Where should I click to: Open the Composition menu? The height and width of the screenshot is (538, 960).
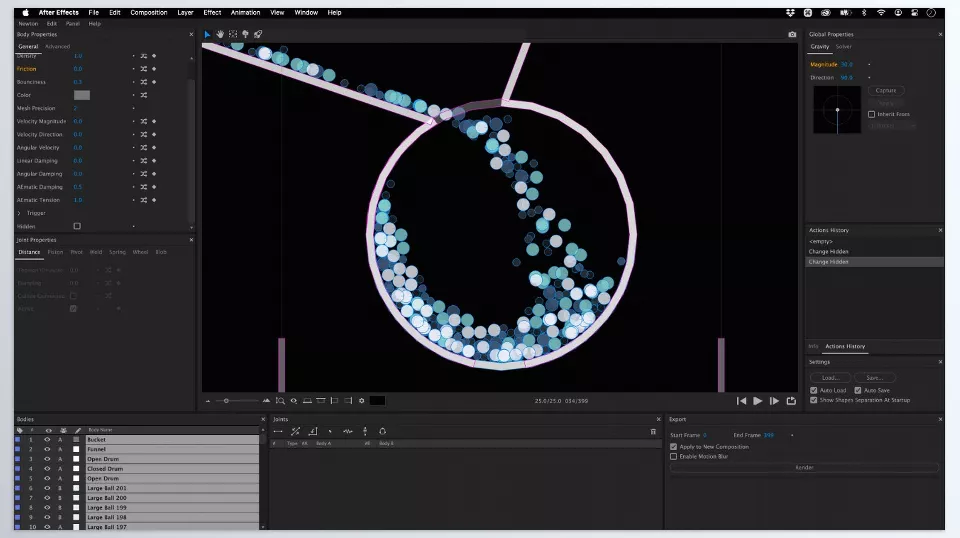coord(149,12)
